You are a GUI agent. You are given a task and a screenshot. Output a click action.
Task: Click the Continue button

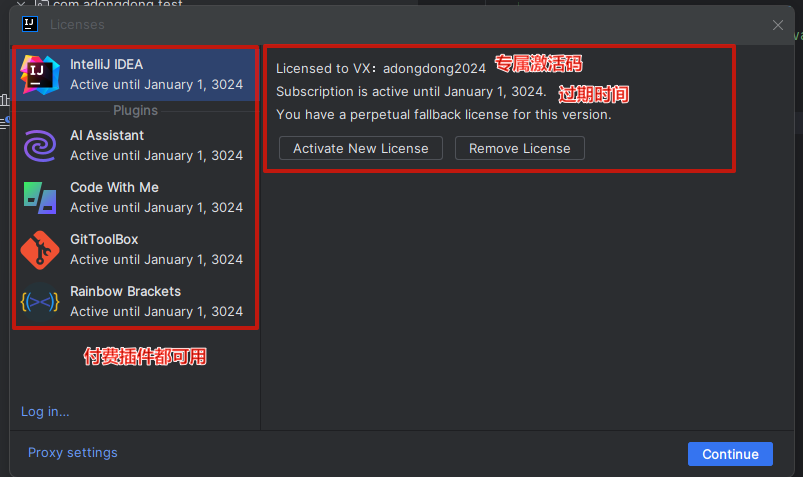tap(730, 454)
